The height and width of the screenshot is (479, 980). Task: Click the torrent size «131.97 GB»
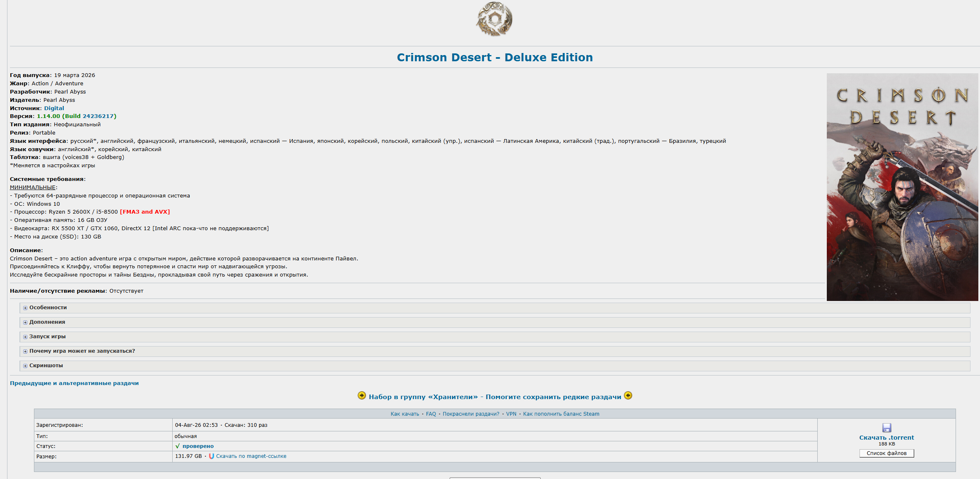coord(188,456)
